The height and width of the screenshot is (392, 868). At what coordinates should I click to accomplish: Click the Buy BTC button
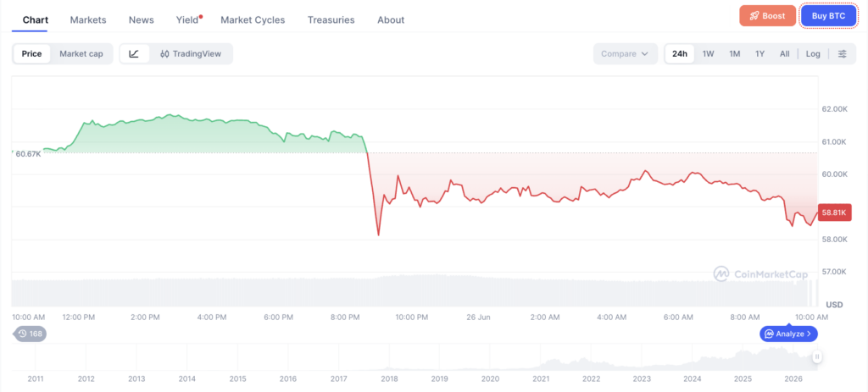(x=828, y=15)
